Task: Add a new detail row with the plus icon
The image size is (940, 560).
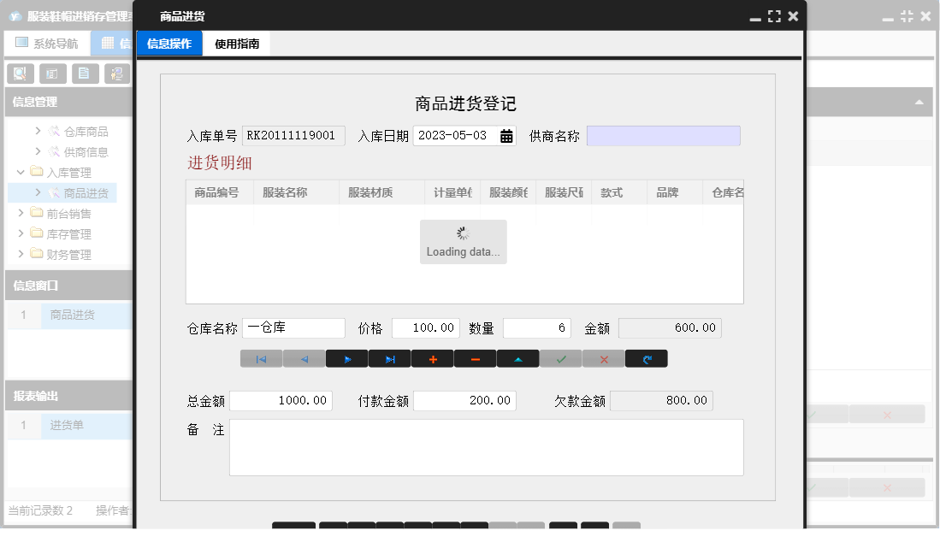Action: [x=433, y=358]
